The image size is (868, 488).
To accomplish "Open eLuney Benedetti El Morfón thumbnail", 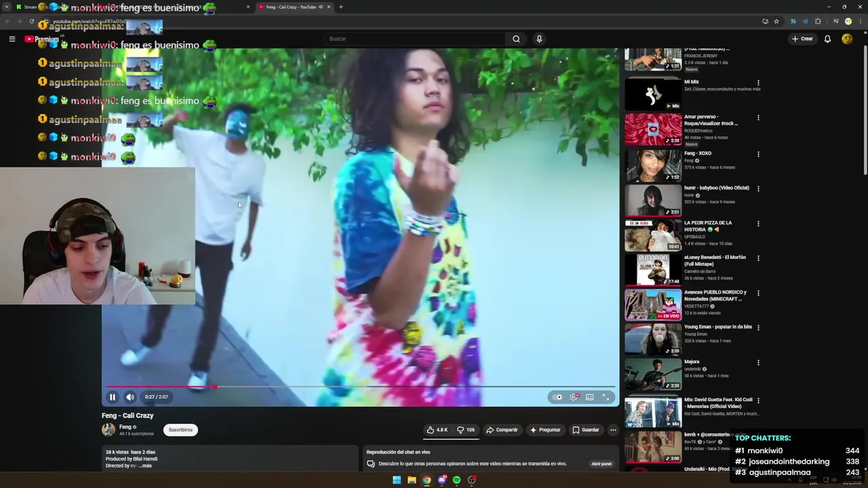I will [x=653, y=270].
